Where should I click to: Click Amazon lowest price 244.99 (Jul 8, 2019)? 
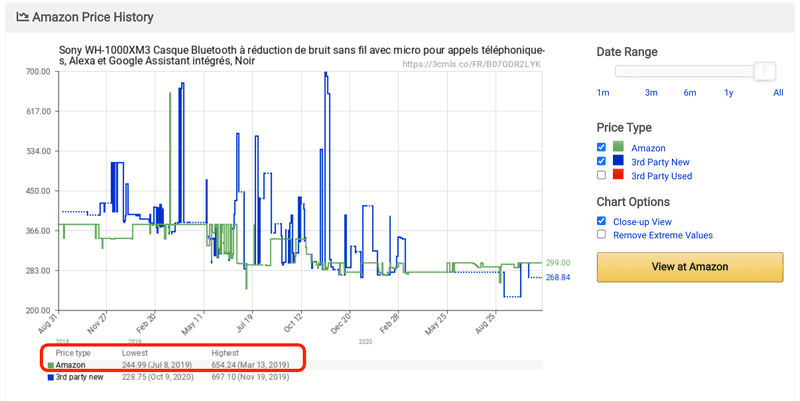click(157, 365)
